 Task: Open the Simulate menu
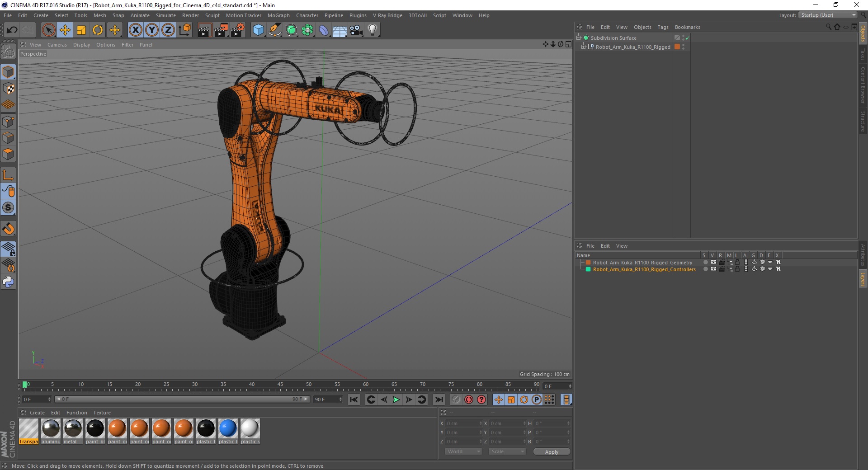point(165,15)
